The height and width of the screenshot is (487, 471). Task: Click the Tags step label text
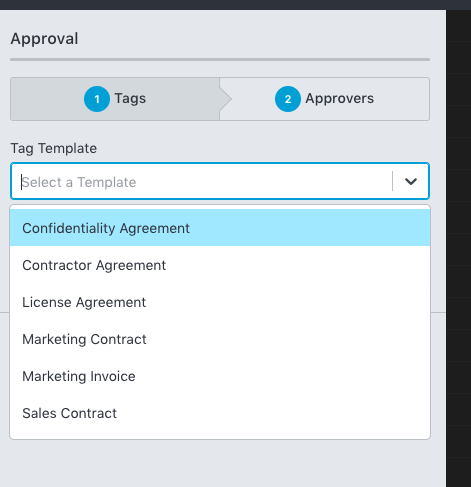coord(130,99)
